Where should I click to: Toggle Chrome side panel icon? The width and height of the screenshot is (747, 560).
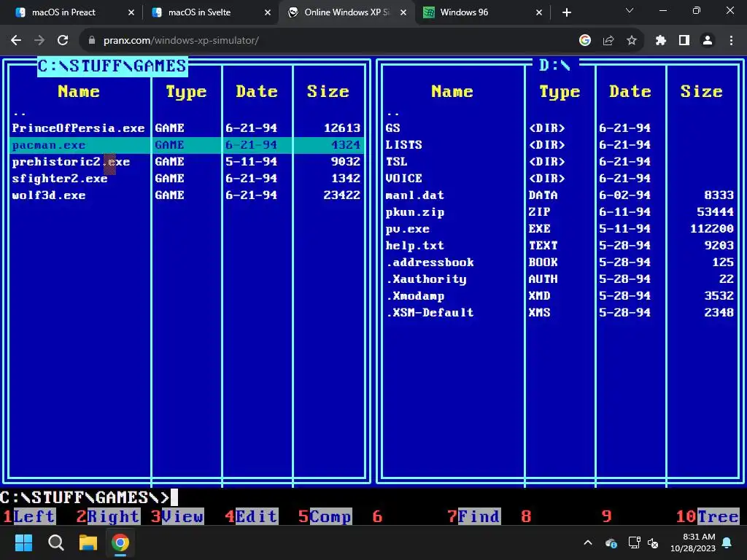point(684,41)
